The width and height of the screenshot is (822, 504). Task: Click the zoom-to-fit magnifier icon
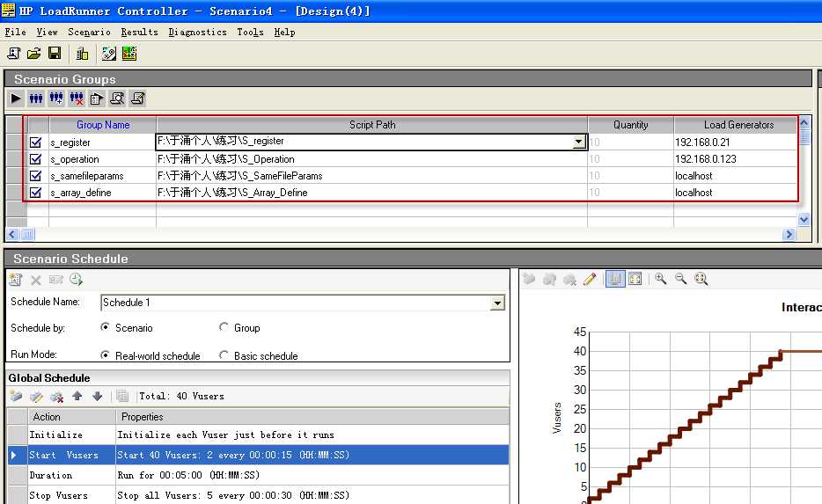pos(701,279)
